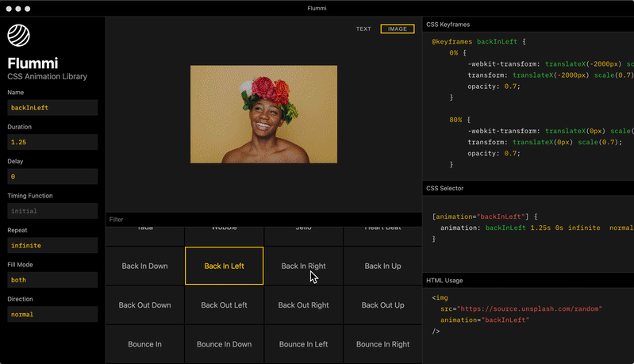Edit the Duration field showing 1.25
The height and width of the screenshot is (364, 634).
coord(52,142)
